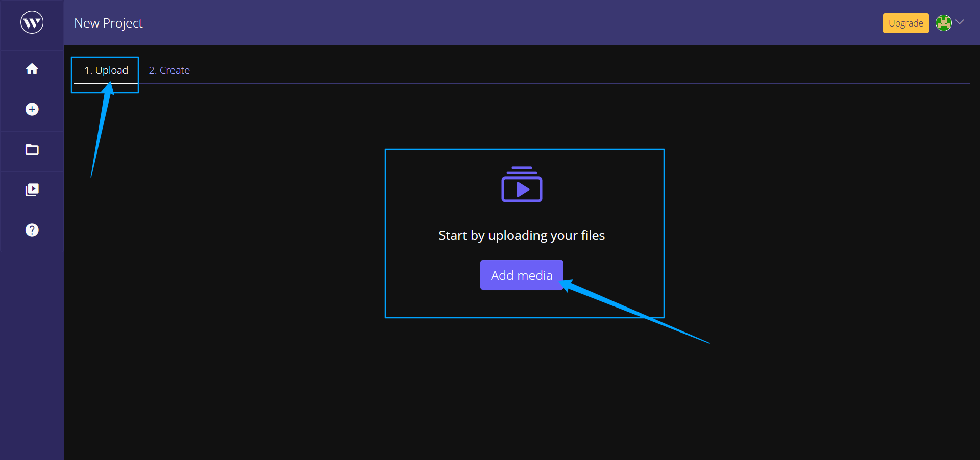The image size is (980, 460).
Task: Click the highlighted Upload step indicator box
Action: (x=105, y=74)
